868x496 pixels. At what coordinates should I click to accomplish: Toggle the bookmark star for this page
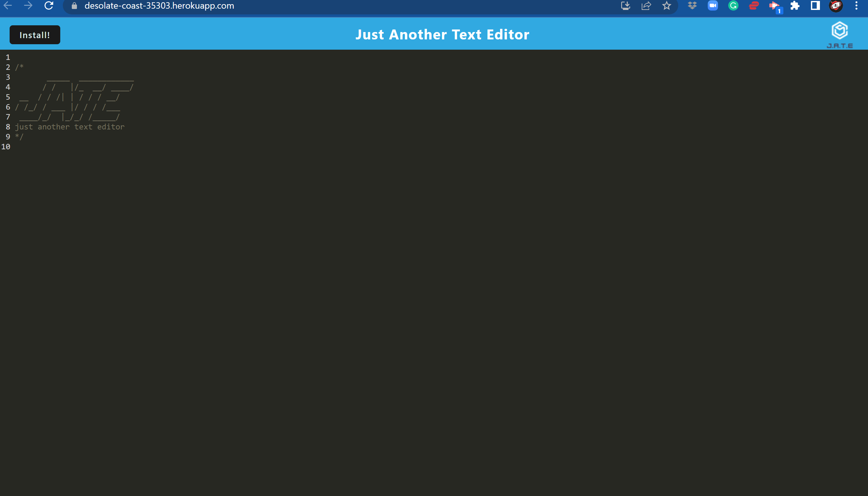[667, 5]
